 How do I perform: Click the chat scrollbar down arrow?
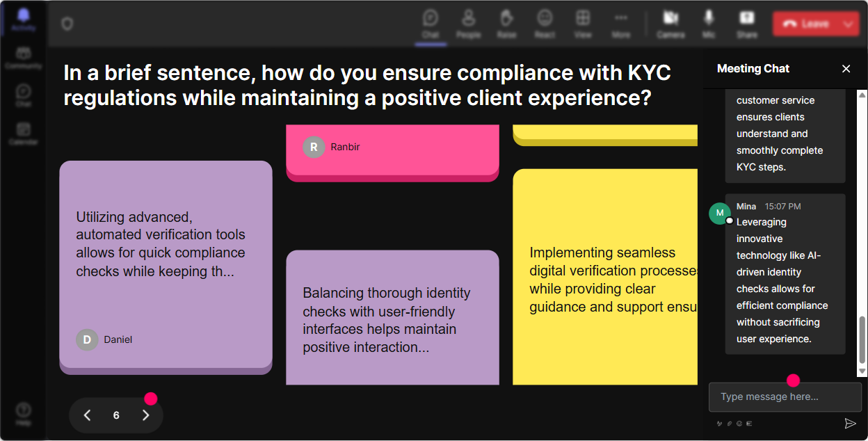862,371
